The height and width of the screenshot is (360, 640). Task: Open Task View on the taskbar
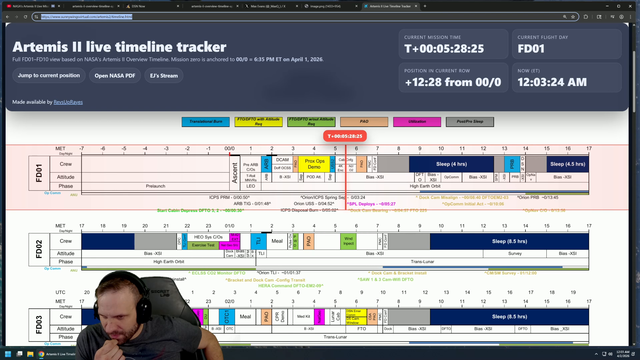click(x=19, y=354)
